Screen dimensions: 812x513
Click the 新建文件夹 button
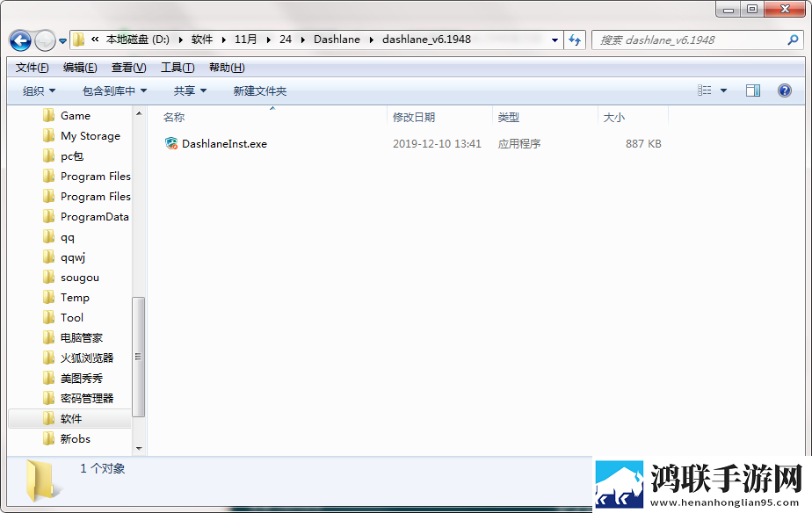[x=260, y=91]
